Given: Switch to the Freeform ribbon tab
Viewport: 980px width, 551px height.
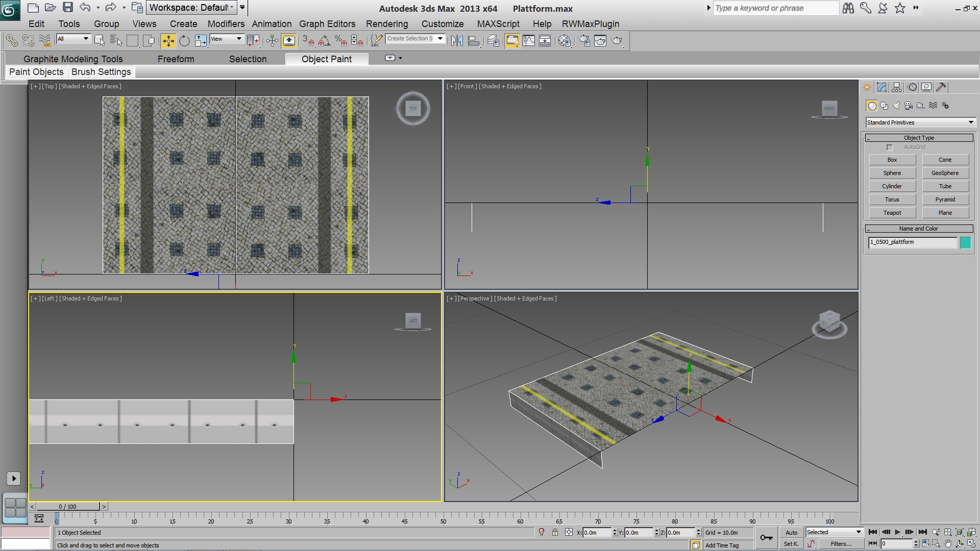Looking at the screenshot, I should pyautogui.click(x=176, y=59).
